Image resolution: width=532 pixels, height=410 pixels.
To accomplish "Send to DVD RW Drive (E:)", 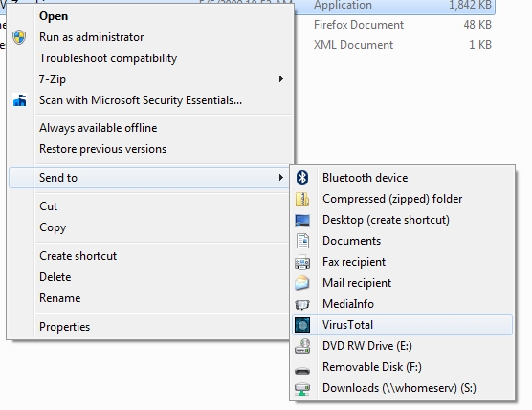I will pos(402,346).
